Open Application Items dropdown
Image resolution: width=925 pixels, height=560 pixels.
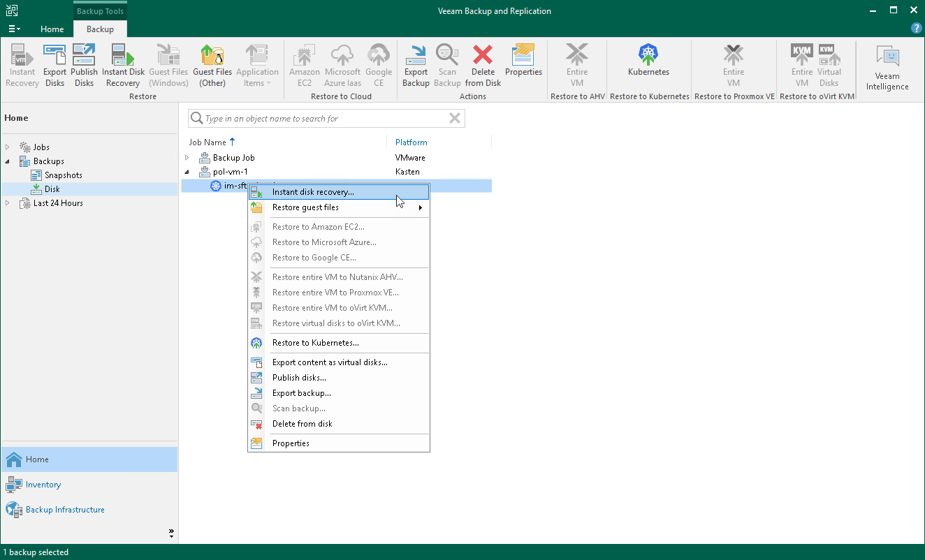257,66
